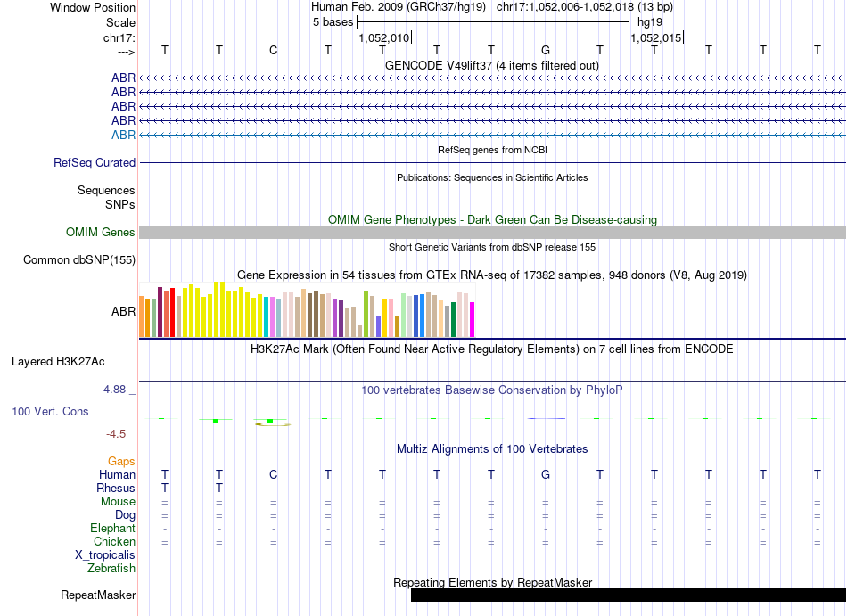Click the 'Repeating Elements by RepeatMasker' title

(x=493, y=582)
